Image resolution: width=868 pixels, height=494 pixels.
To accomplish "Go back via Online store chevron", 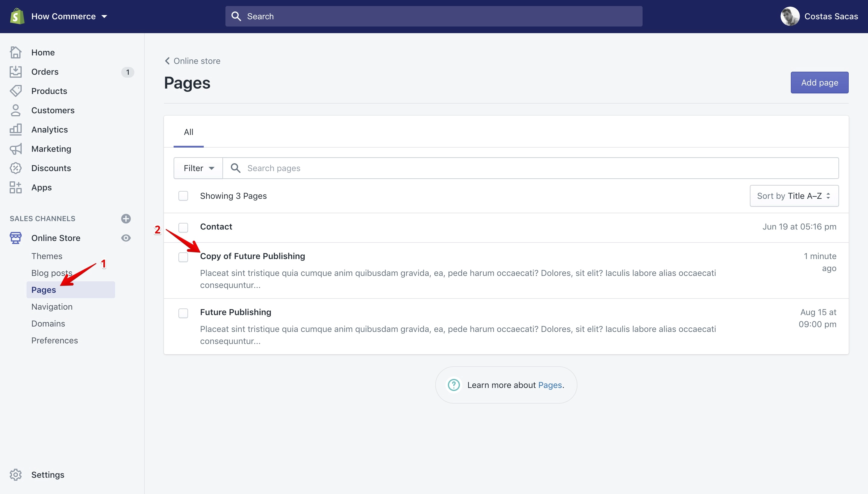I will tap(193, 61).
